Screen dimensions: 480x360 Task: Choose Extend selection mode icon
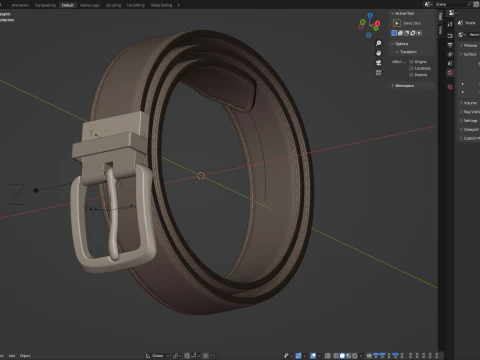(x=400, y=33)
